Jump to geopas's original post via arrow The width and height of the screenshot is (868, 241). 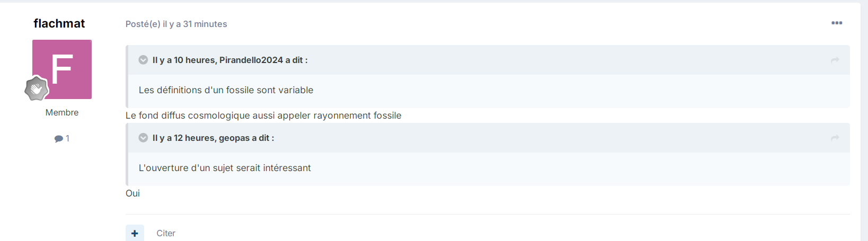point(835,138)
